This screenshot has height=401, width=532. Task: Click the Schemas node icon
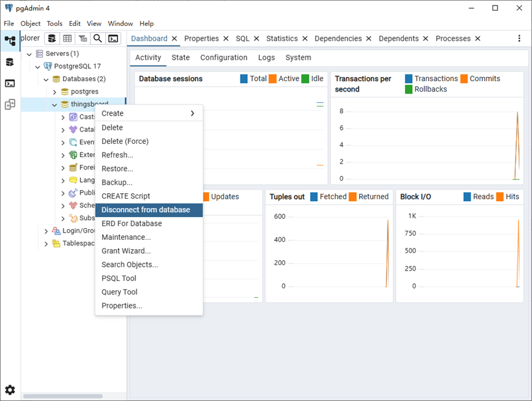point(73,205)
